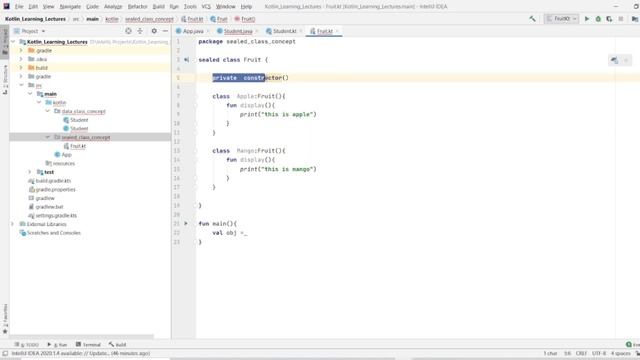
Task: Open the TODO tool window
Action: click(27, 344)
